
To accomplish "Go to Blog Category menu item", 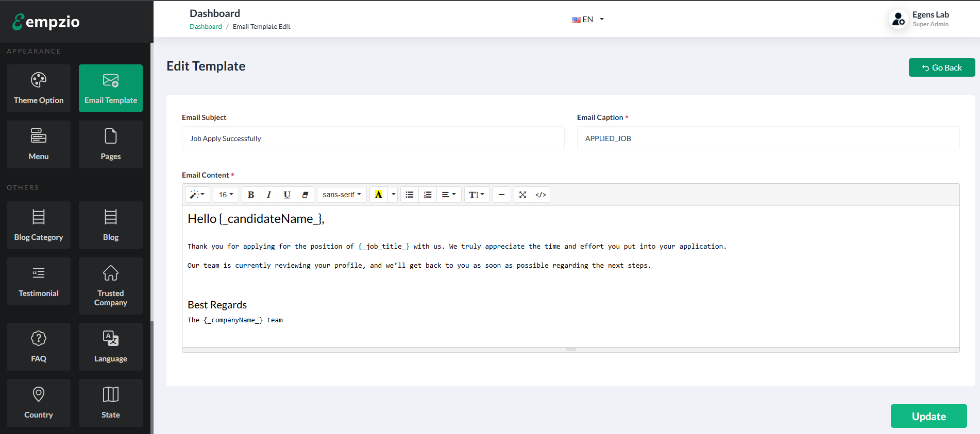I will [x=39, y=225].
